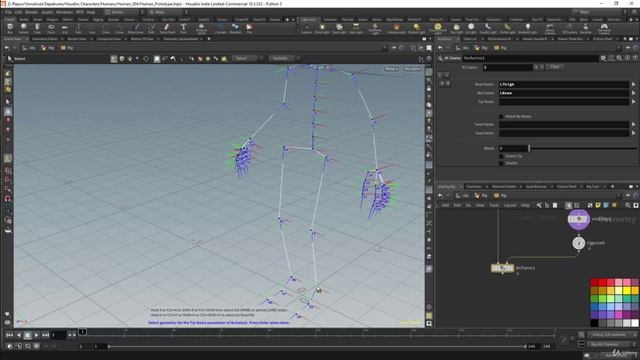Click the Camera tool in lights shelf
640x360 pixels.
pyautogui.click(x=306, y=28)
